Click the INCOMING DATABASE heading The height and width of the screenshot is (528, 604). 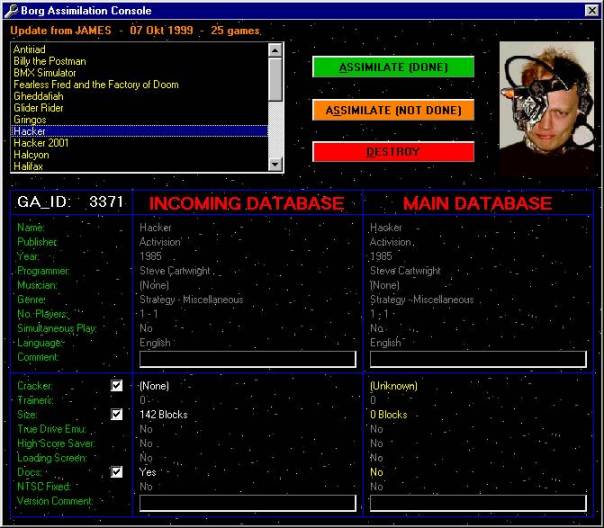point(247,203)
